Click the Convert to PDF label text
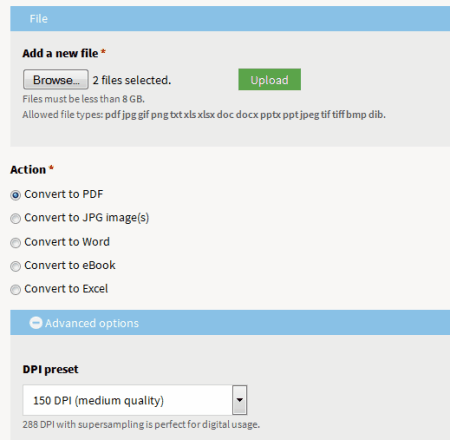The image size is (450, 440). coord(64,194)
